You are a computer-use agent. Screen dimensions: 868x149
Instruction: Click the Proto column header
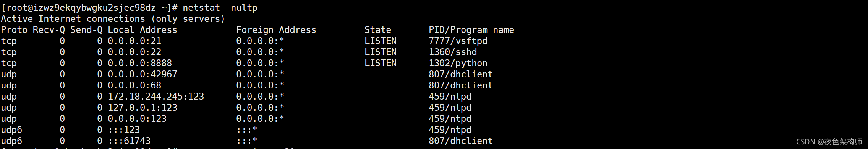point(14,30)
